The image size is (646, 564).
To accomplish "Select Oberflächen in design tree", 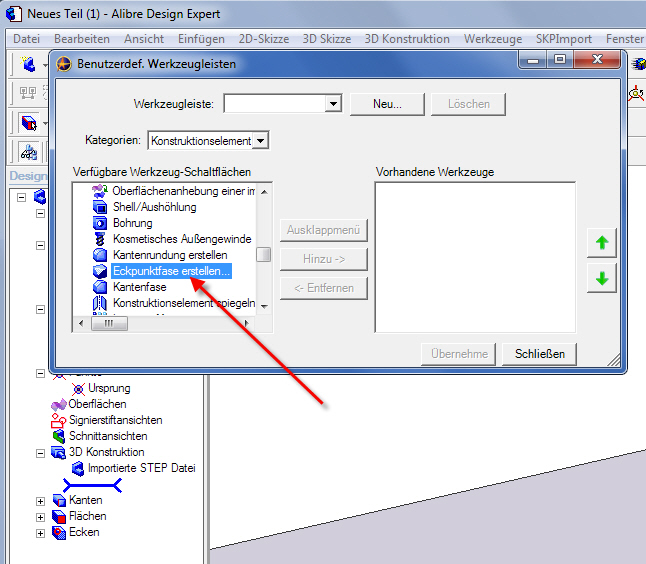I will [x=97, y=404].
